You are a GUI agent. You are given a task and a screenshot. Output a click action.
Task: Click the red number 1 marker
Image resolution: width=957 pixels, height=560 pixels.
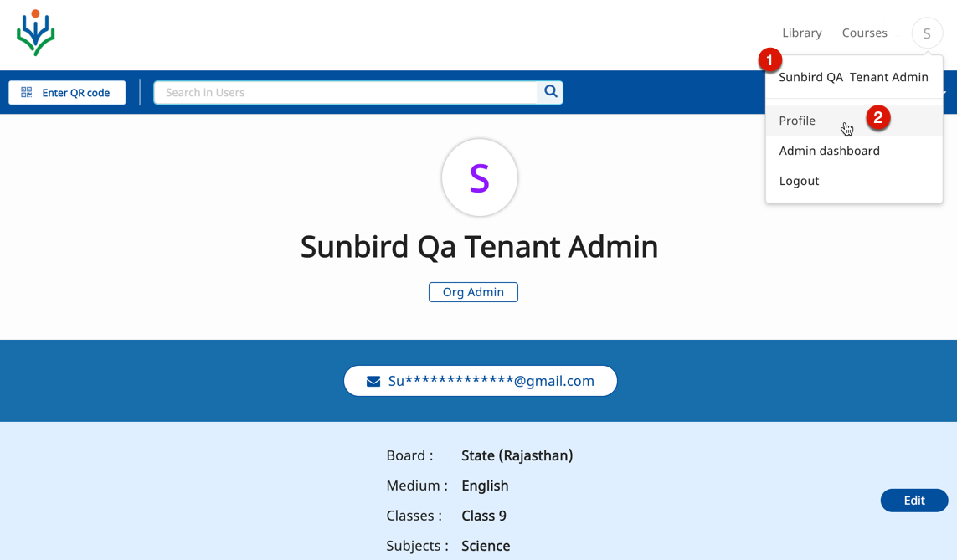pos(769,60)
